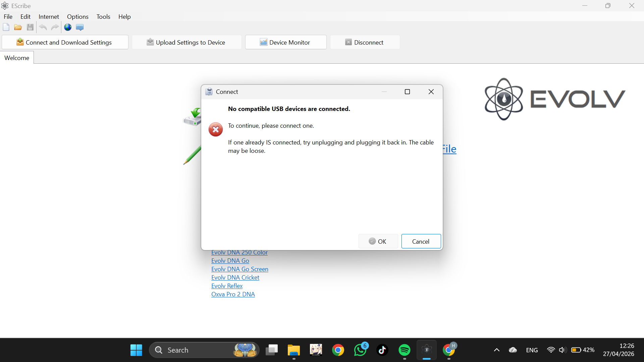Open the Oxva Pro 2 DNA link

pyautogui.click(x=233, y=294)
